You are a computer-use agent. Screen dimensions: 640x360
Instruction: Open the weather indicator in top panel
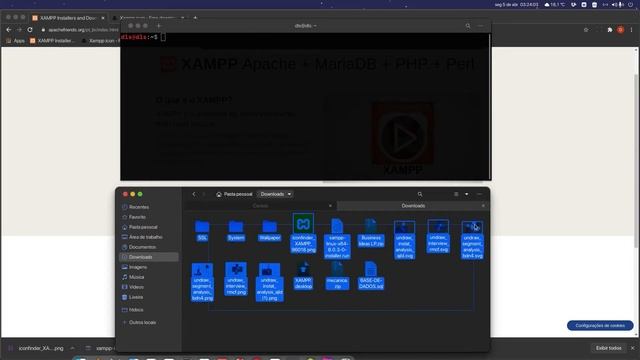(x=555, y=4)
